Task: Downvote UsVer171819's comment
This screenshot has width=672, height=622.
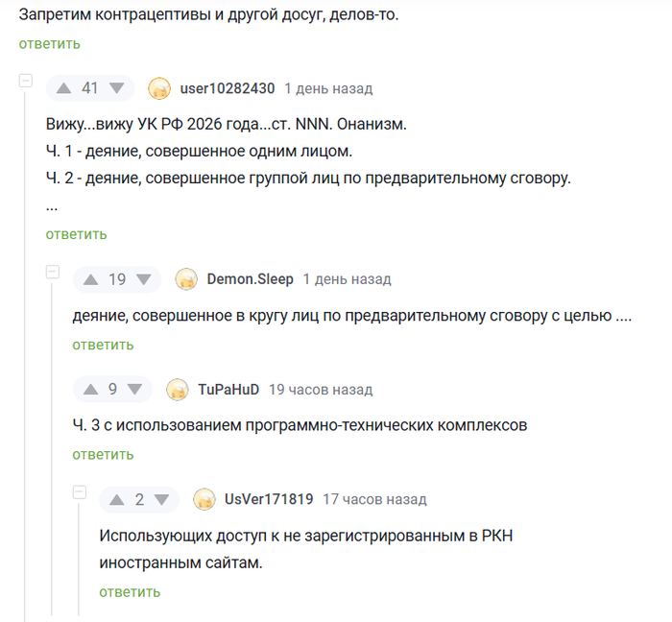Action: coord(161,499)
